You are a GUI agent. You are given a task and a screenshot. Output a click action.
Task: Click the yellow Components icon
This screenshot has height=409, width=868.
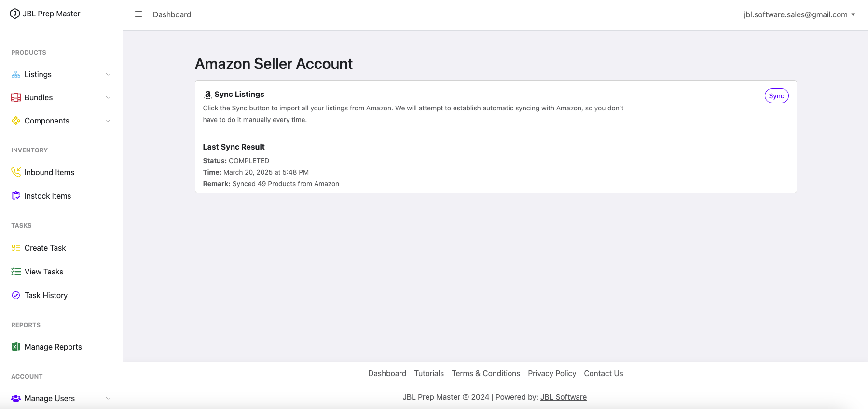(x=16, y=121)
